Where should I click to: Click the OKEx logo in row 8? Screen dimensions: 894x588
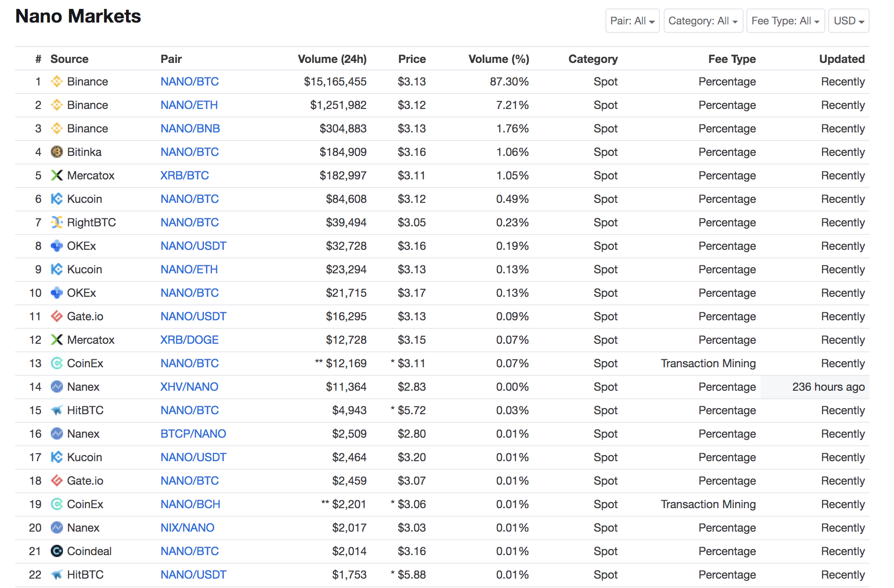[x=57, y=246]
